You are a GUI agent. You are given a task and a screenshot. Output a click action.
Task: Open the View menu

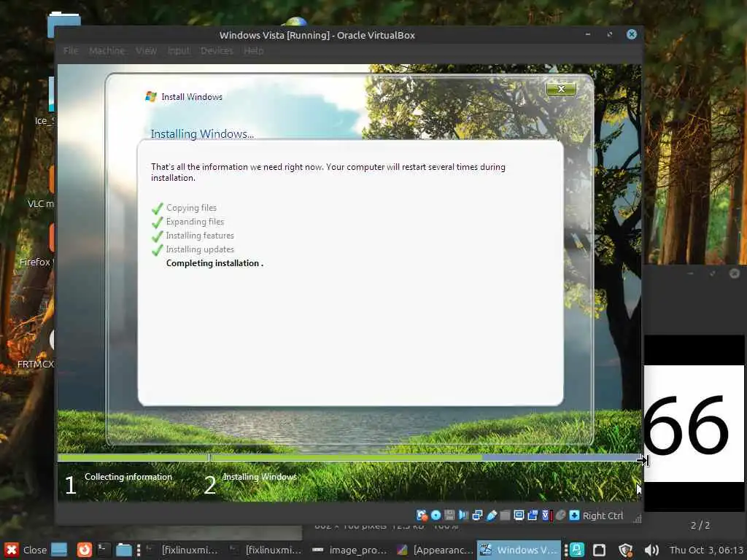click(146, 50)
